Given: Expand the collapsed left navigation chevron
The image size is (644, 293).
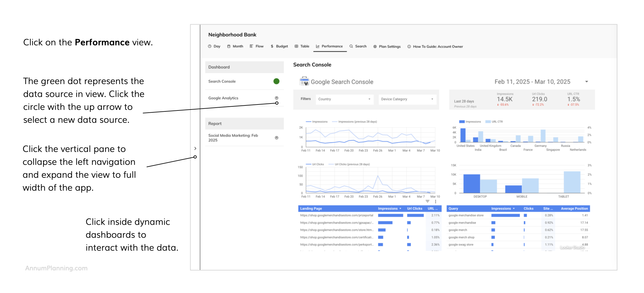Looking at the screenshot, I should (x=195, y=148).
